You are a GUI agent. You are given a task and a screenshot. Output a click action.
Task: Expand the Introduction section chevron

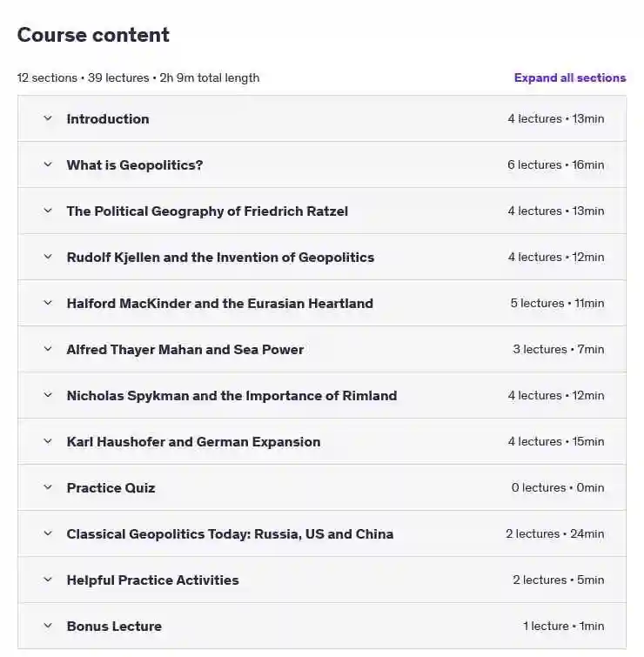tap(48, 118)
